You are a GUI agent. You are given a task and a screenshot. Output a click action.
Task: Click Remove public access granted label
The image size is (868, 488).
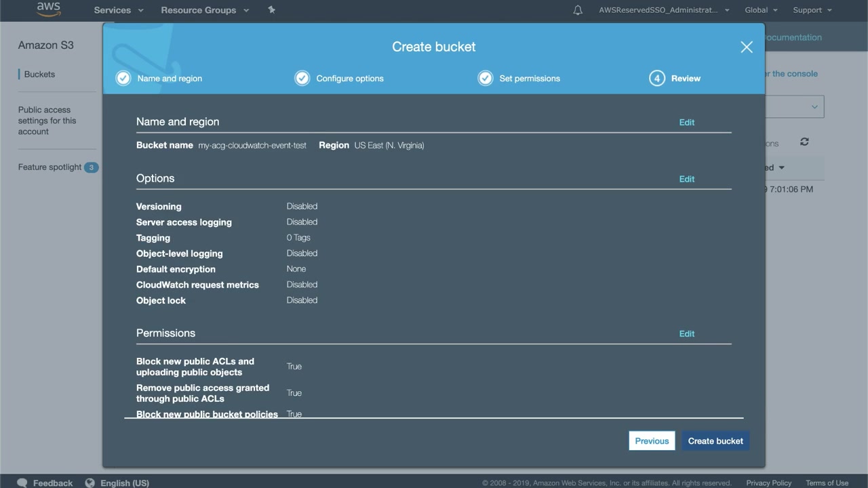[x=203, y=393]
